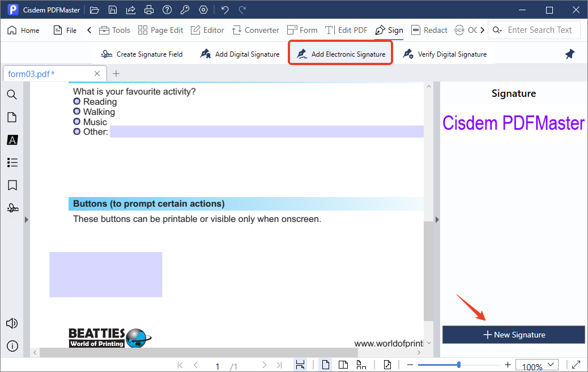Image resolution: width=588 pixels, height=372 pixels.
Task: Click Verify Digital Signature
Action: point(444,54)
